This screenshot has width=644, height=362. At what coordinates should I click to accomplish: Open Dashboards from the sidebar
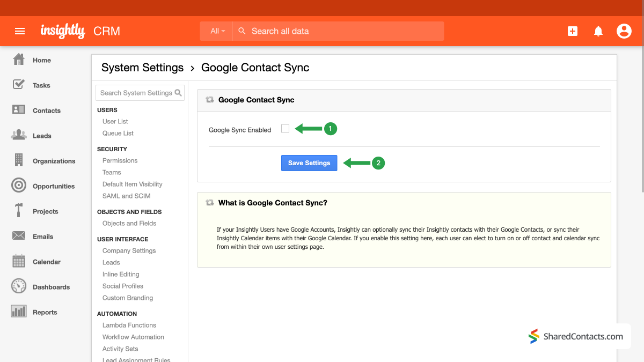pos(51,287)
